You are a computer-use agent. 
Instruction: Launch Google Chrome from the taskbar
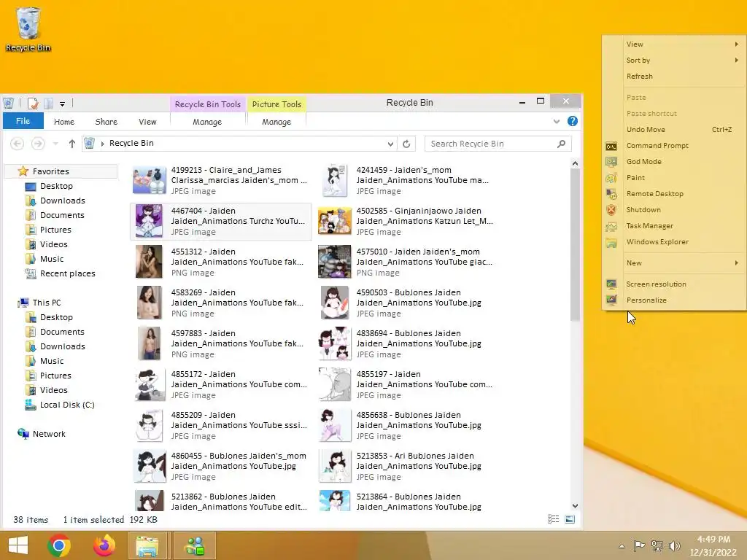click(59, 545)
